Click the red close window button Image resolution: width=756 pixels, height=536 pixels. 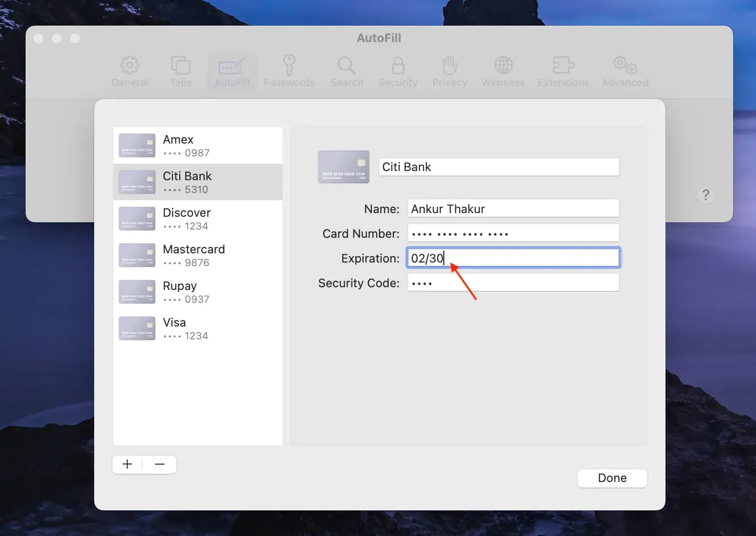pos(39,38)
